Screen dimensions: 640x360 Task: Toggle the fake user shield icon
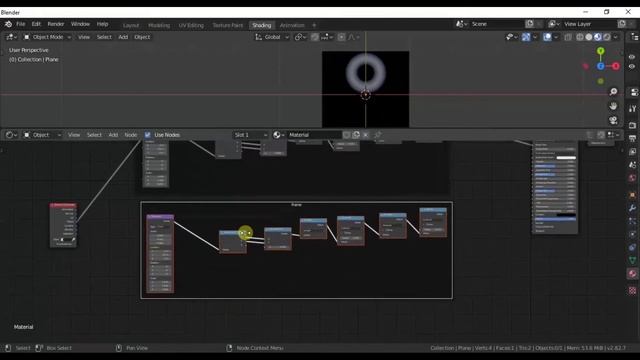[x=346, y=135]
